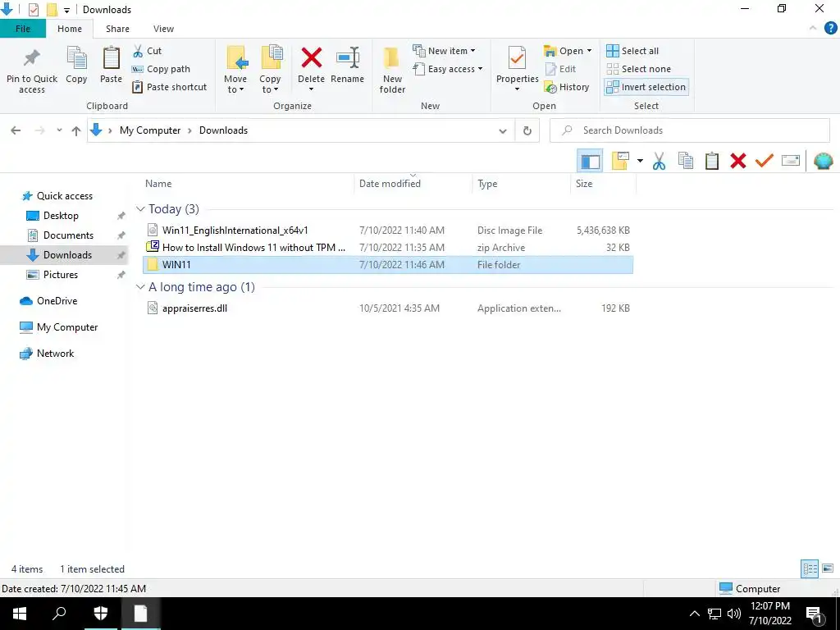Open the Help question mark icon
840x630 pixels.
pos(830,28)
